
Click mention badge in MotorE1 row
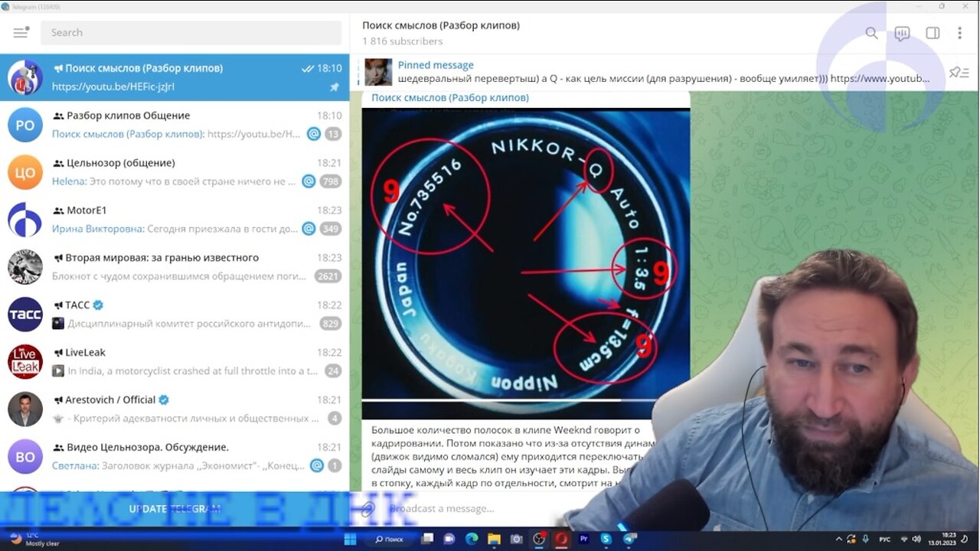(309, 229)
